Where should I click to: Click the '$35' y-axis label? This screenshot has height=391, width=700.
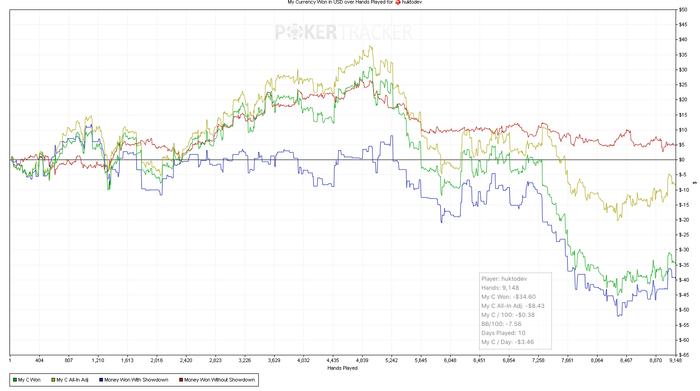tap(683, 55)
